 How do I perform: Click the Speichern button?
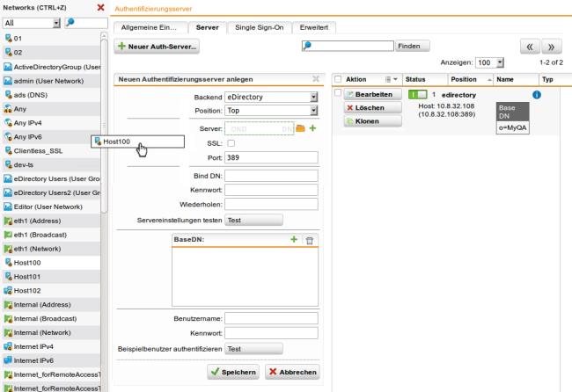point(233,372)
